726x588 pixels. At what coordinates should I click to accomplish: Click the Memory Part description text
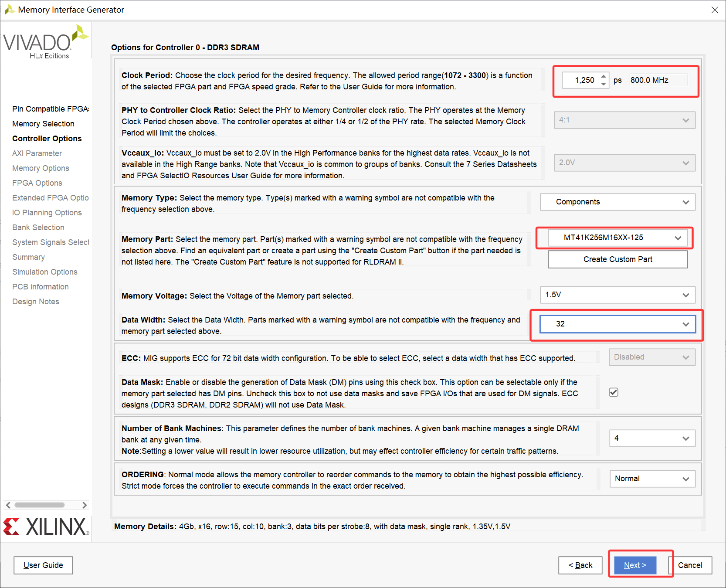[x=322, y=251]
